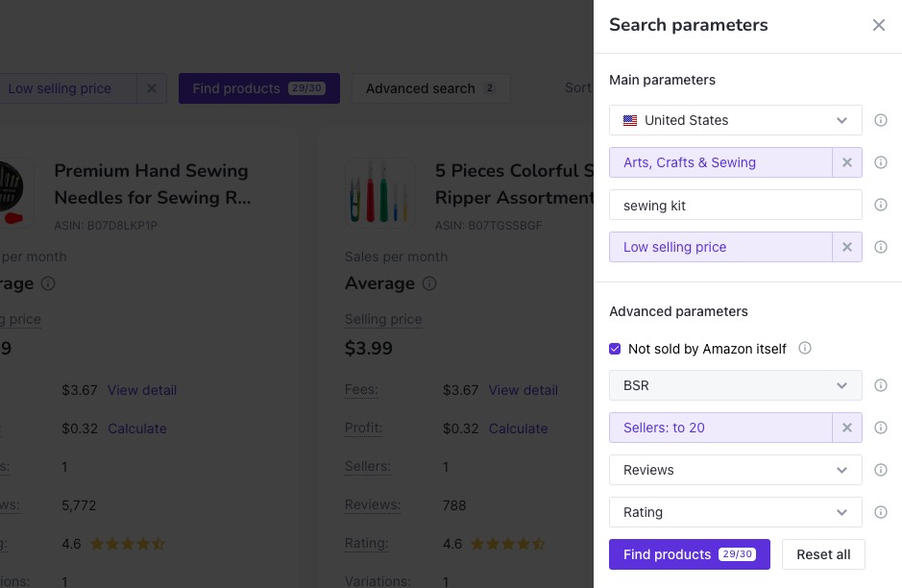Image resolution: width=902 pixels, height=588 pixels.
Task: Clear the Arts, Crafts & Sewing category
Action: coord(847,162)
